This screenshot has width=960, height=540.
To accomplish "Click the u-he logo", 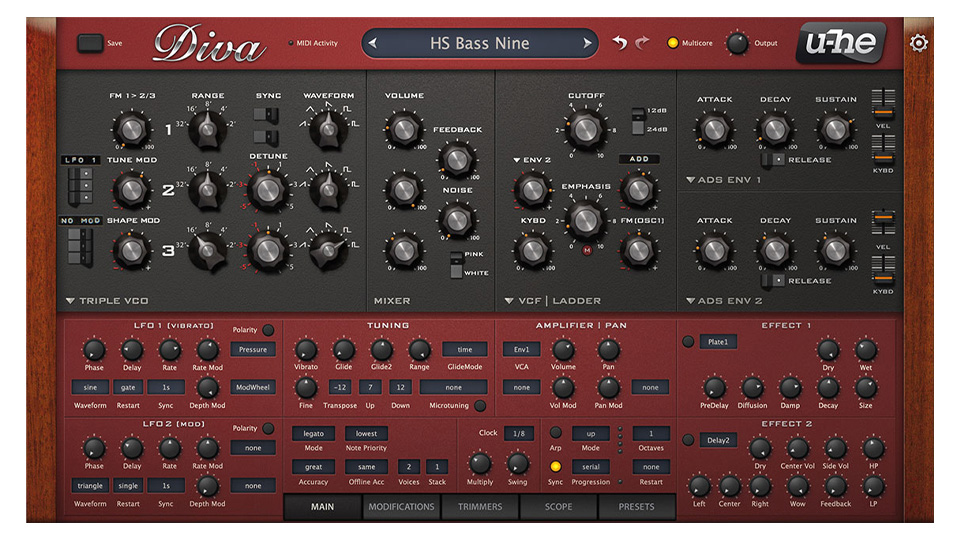I will (x=846, y=43).
